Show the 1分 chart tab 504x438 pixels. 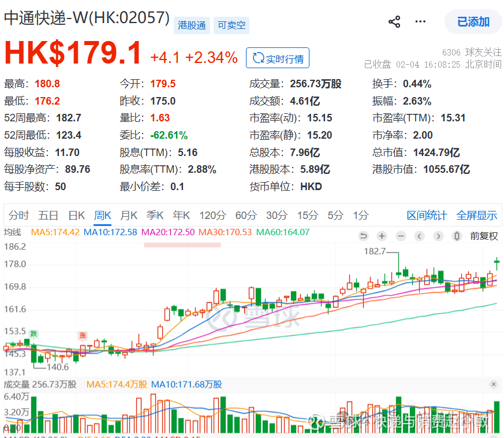[361, 215]
